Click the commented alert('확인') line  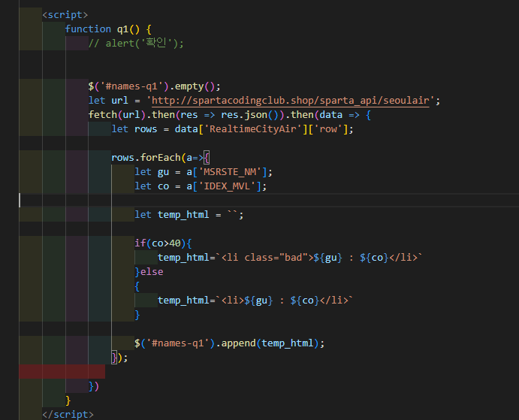click(x=136, y=43)
